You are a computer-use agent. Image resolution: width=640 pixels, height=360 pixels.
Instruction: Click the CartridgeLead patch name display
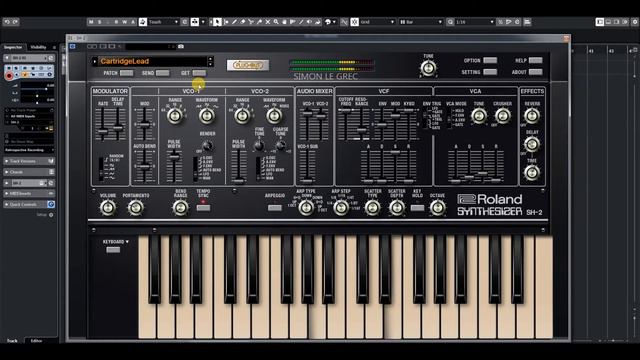point(153,61)
